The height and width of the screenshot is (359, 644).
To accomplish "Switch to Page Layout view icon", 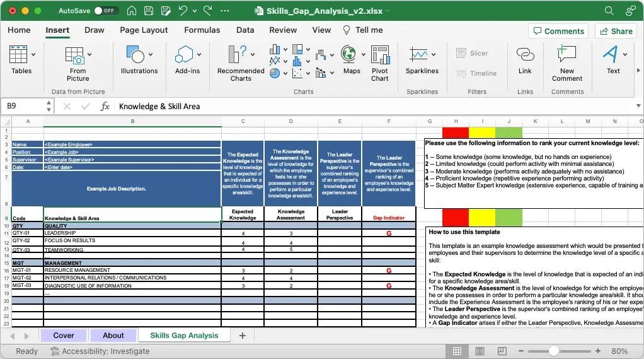I will pos(480,351).
